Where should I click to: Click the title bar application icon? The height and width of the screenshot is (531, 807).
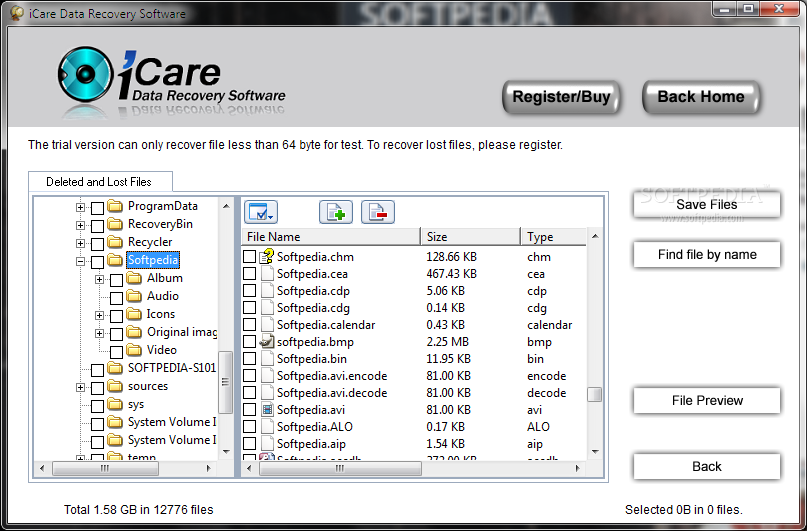click(17, 13)
